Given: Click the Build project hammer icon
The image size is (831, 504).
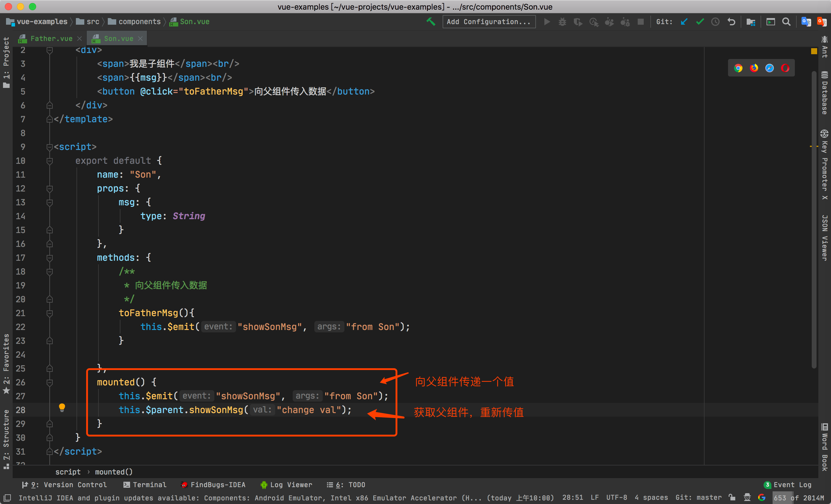Looking at the screenshot, I should 431,22.
